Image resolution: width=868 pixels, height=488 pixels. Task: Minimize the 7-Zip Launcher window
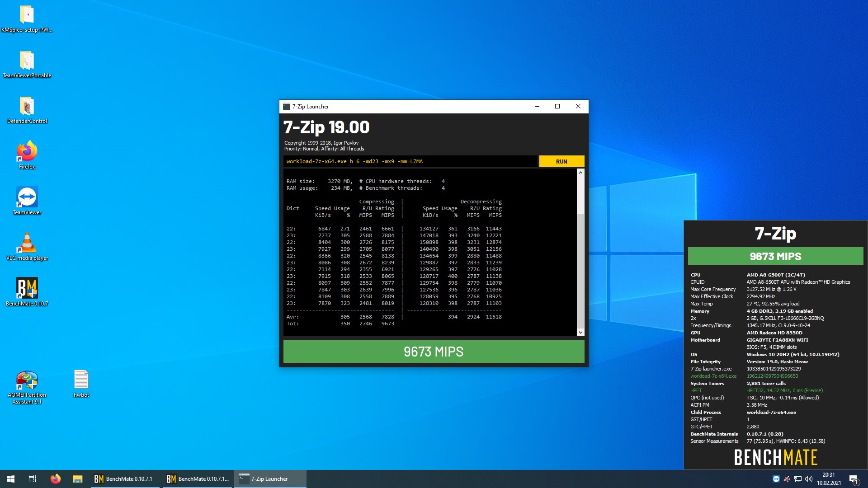point(537,107)
